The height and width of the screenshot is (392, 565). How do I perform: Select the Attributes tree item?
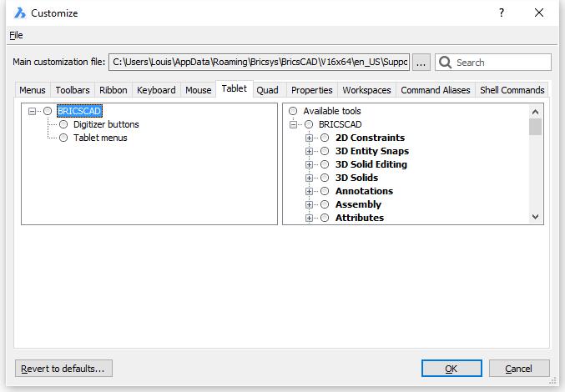click(x=359, y=218)
